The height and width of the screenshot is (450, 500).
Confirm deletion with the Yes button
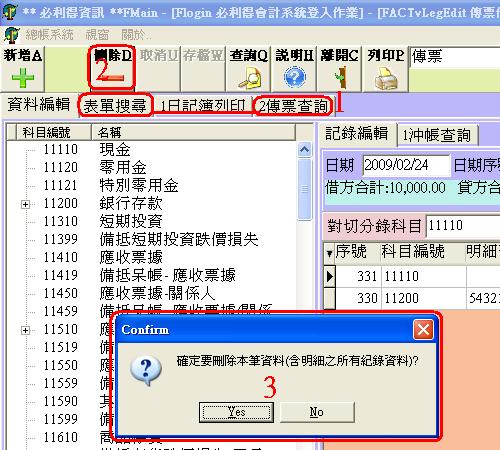[x=236, y=412]
